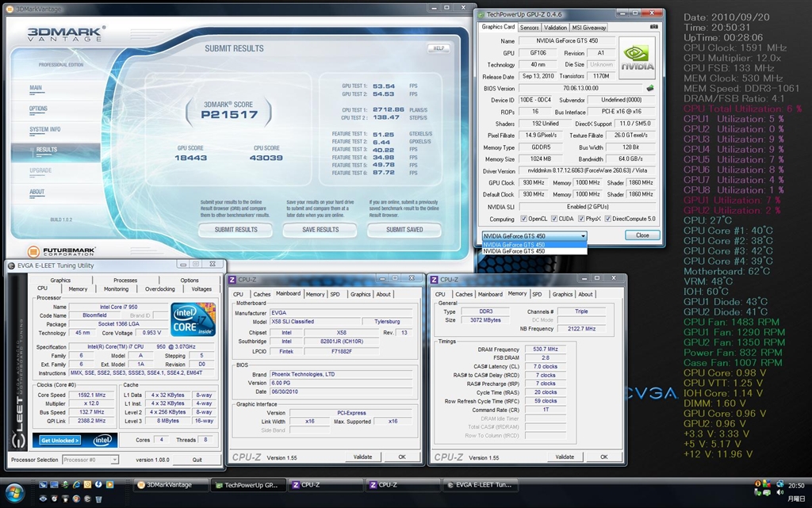The image size is (812, 508).
Task: Click the network tray icon
Action: (780, 484)
